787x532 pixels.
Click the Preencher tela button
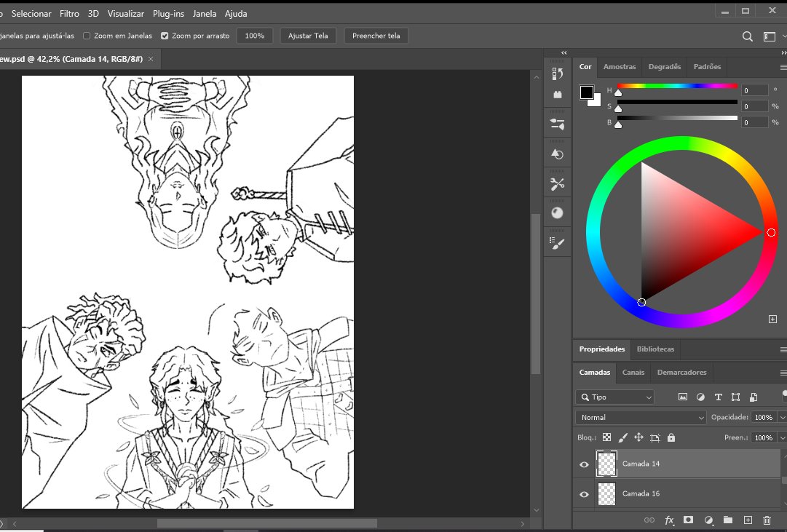[x=376, y=36]
